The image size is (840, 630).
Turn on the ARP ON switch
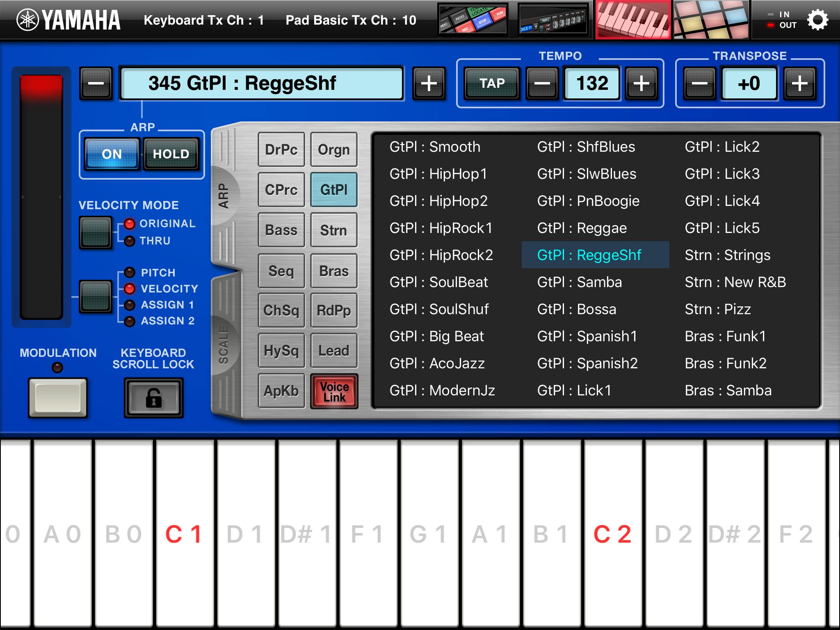tap(112, 154)
